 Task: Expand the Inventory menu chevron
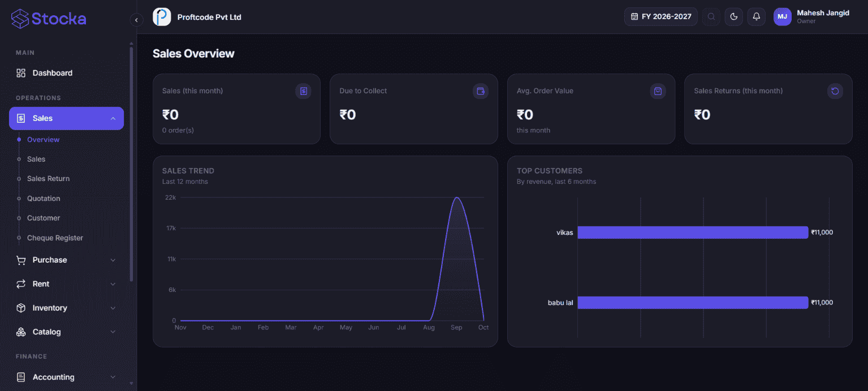[x=113, y=308]
